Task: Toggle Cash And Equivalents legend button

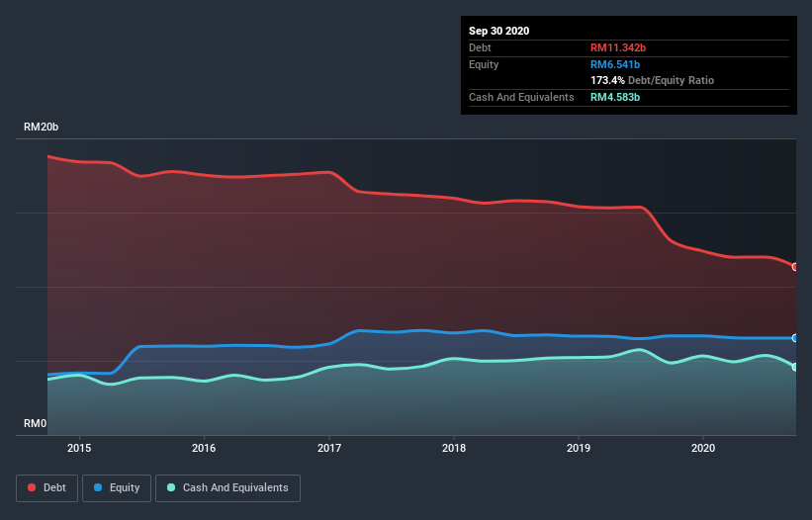Action: pos(227,488)
